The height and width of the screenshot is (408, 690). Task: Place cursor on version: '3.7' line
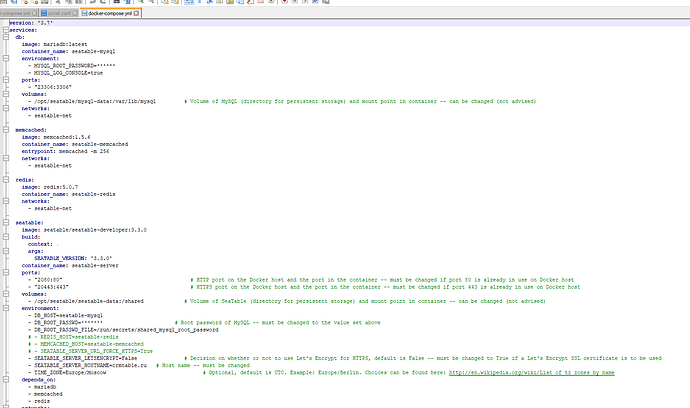click(x=31, y=23)
